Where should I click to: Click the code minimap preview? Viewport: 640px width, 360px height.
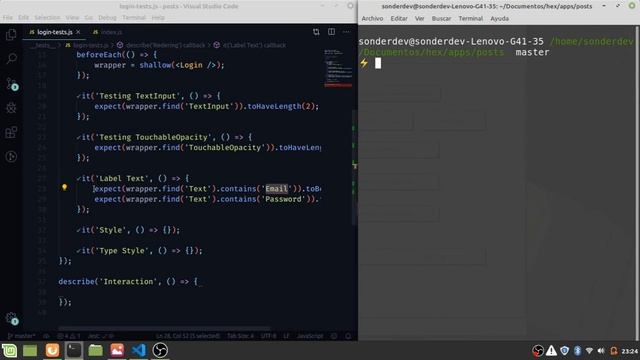coord(338,69)
